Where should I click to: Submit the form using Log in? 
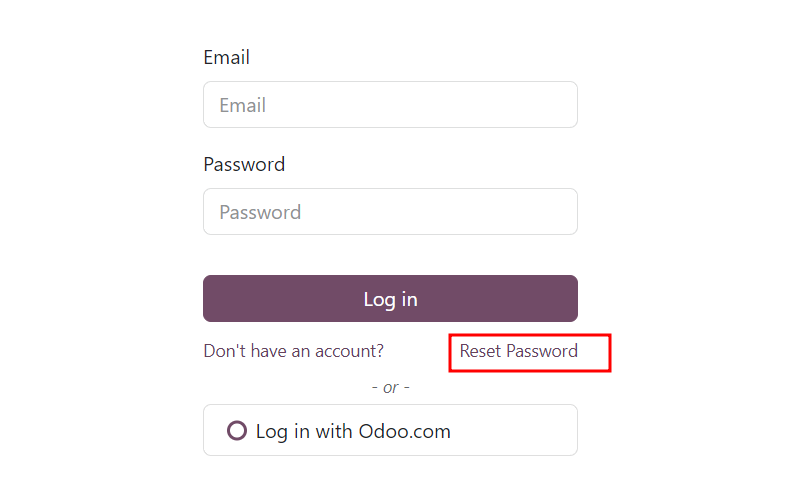click(390, 299)
